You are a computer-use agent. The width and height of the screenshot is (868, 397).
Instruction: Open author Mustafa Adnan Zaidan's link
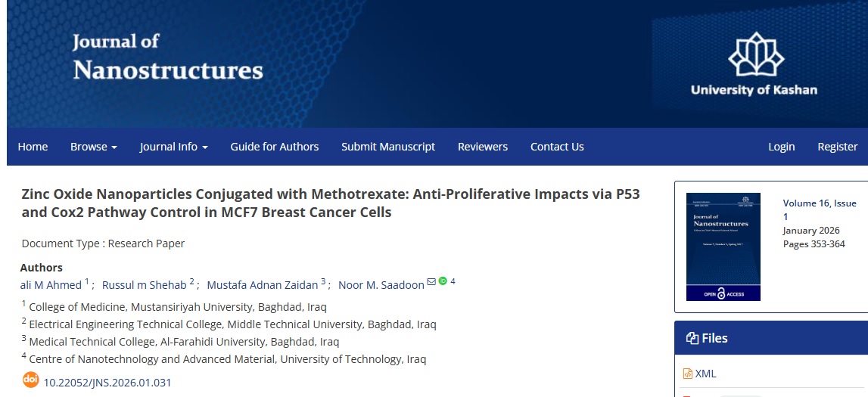pyautogui.click(x=262, y=285)
